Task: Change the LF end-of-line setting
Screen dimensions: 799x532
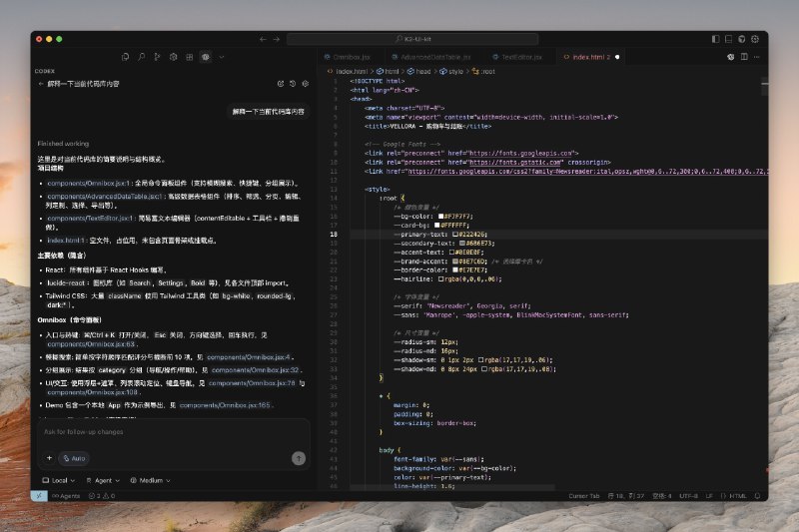Action: 709,496
